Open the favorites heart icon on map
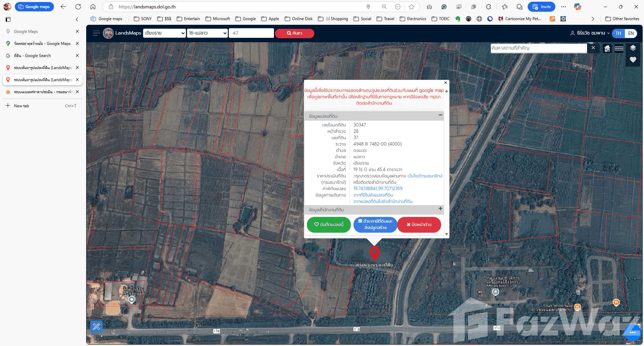Screen dimensions: 644x346 tap(633, 60)
